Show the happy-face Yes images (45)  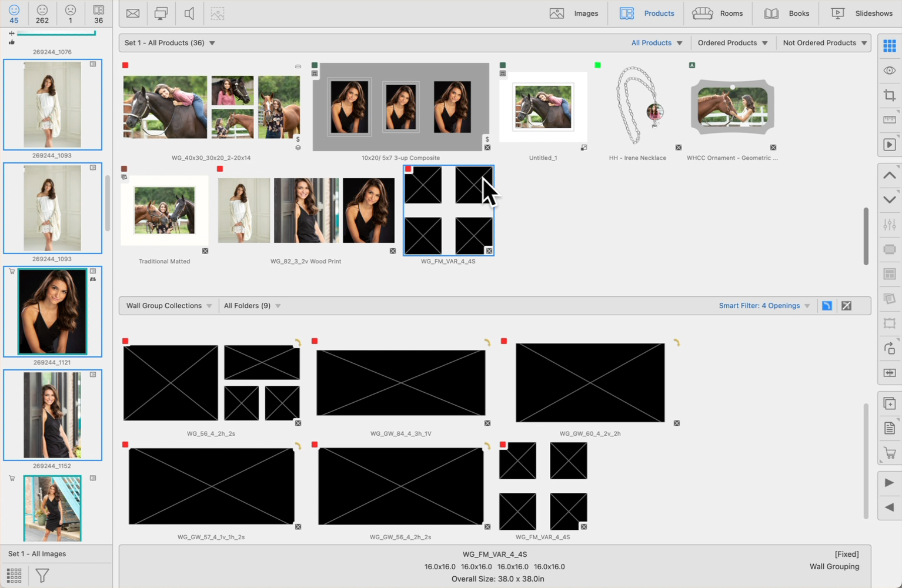click(x=14, y=14)
